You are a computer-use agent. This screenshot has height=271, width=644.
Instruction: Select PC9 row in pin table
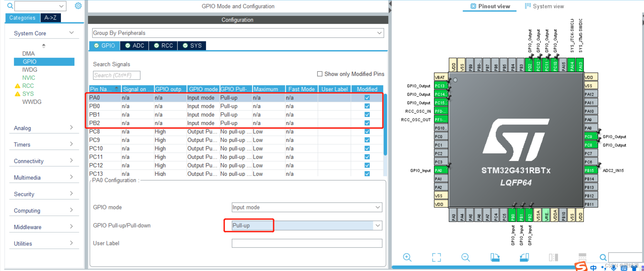click(236, 140)
